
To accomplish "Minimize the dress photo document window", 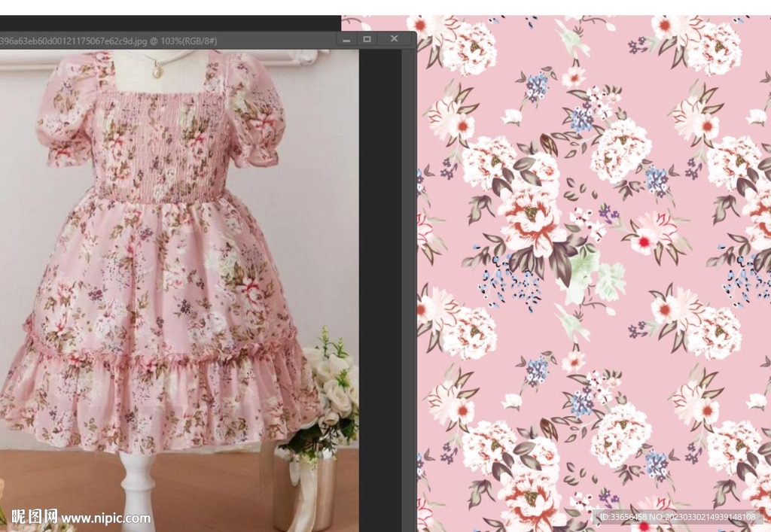I will 346,39.
